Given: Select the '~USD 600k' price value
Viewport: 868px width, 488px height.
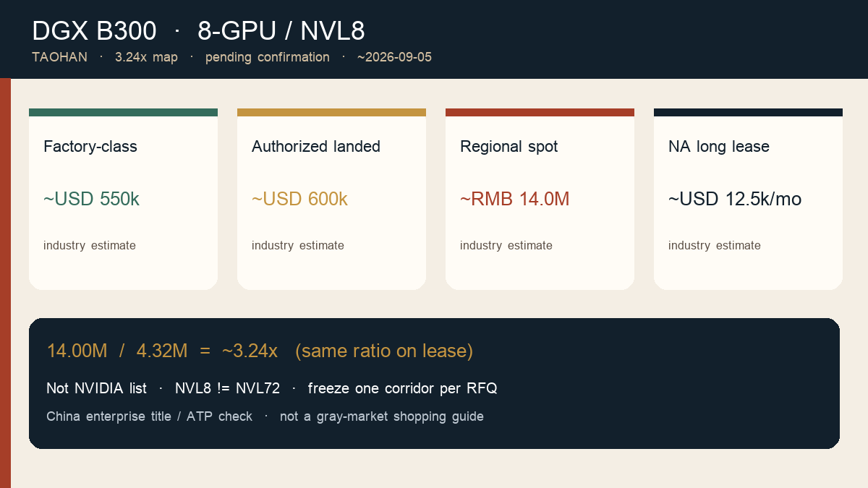Looking at the screenshot, I should coord(299,199).
